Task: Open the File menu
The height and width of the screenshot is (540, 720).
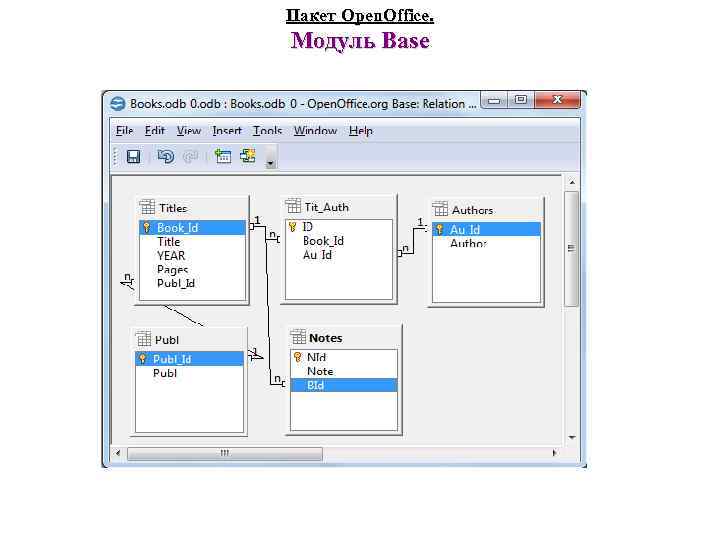Action: 124,131
